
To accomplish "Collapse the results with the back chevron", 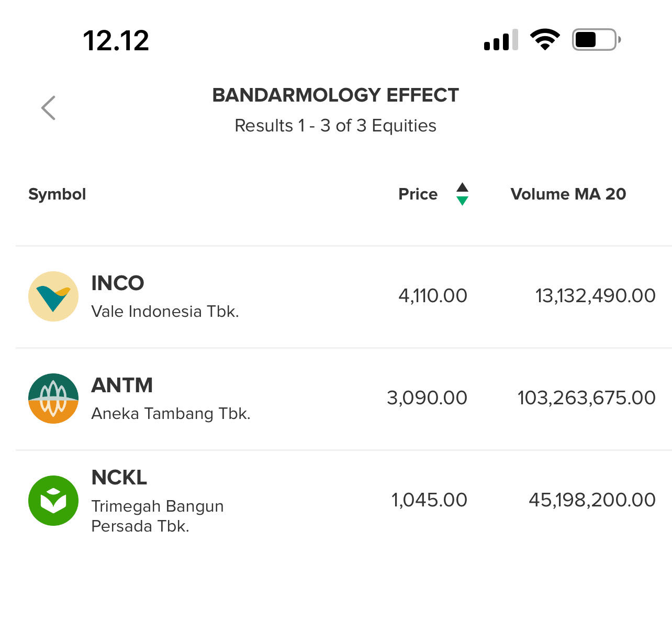I will 48,107.
